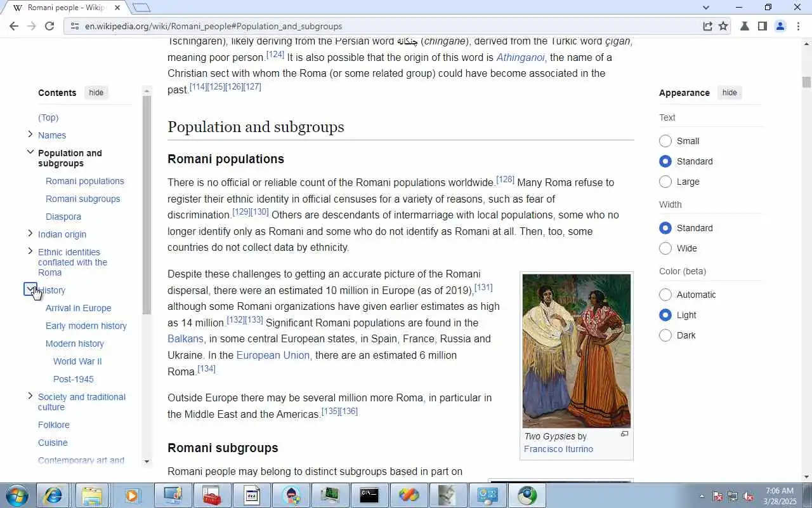Switch to Chrome taskbar icon
Image resolution: width=812 pixels, height=508 pixels.
pos(527,495)
